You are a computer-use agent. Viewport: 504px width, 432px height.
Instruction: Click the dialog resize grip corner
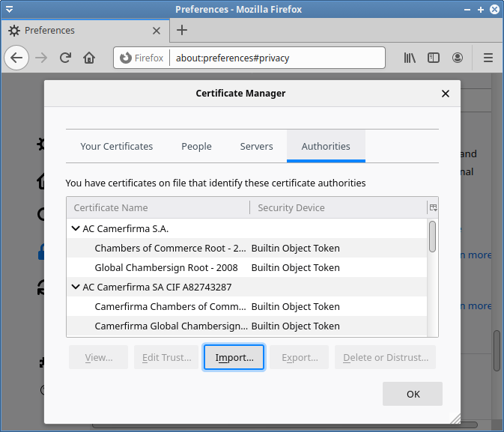(455, 419)
